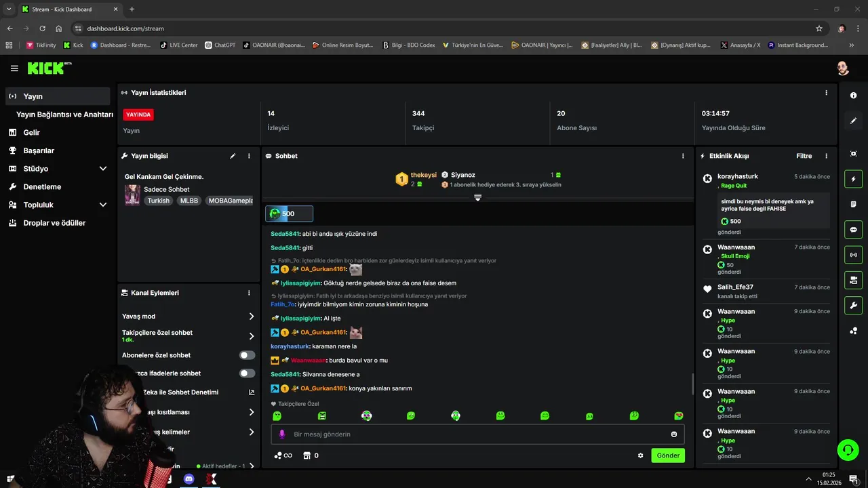Click the green Gönder send button
The image size is (868, 488).
pos(668,455)
